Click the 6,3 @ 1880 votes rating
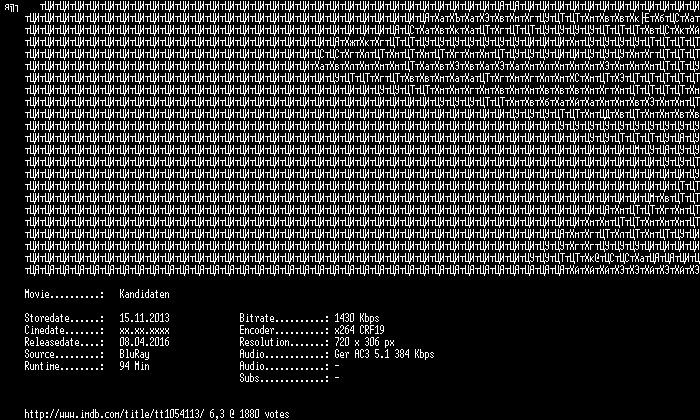This screenshot has height=420, width=700. click(249, 414)
